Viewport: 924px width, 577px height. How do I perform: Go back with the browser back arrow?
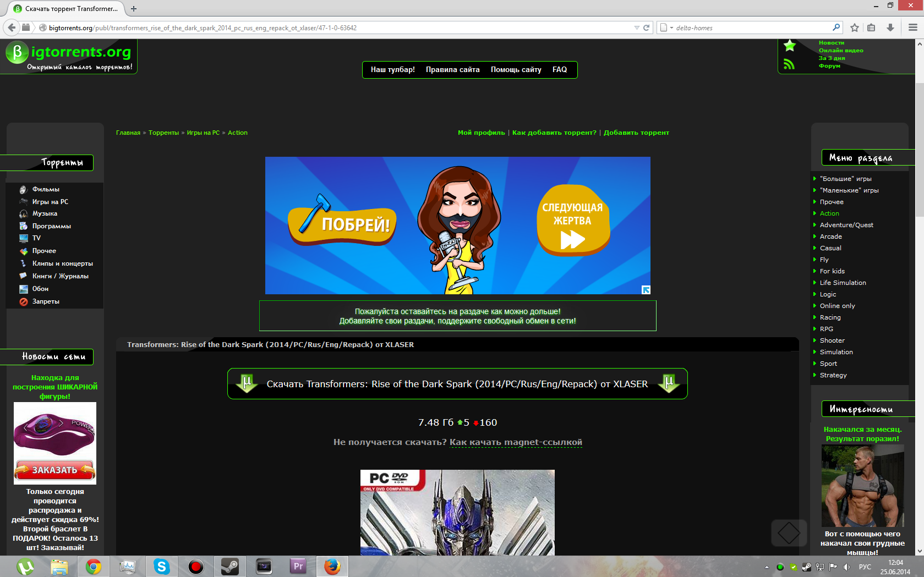[12, 28]
